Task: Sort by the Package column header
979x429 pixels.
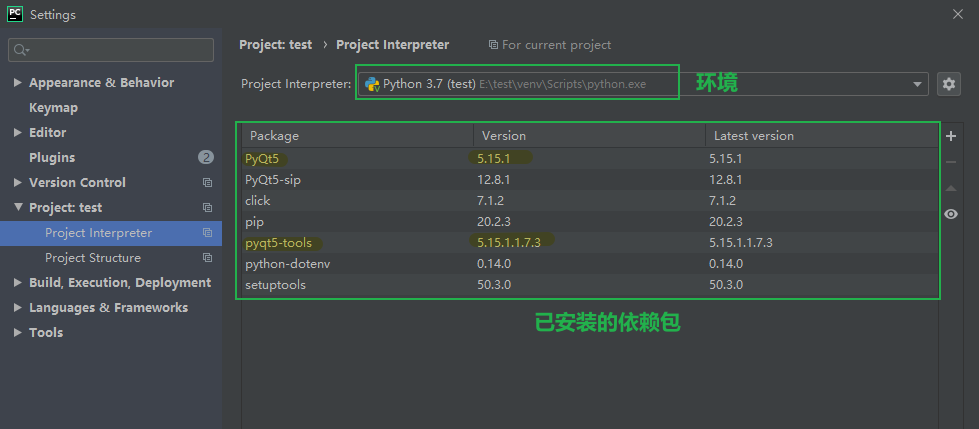Action: [x=358, y=136]
